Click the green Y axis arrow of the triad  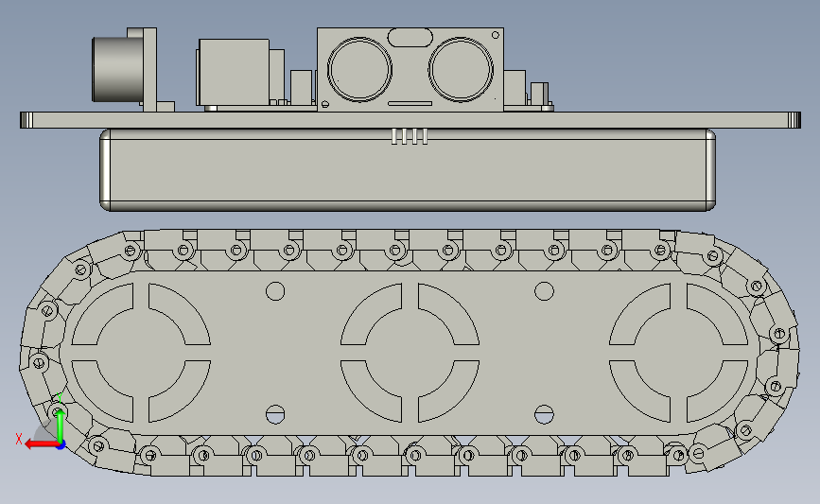pyautogui.click(x=61, y=426)
